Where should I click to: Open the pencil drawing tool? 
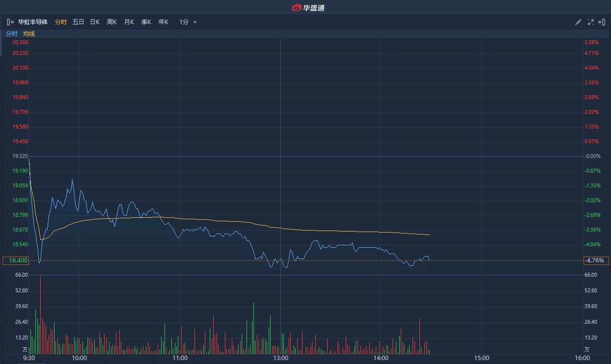[x=578, y=22]
